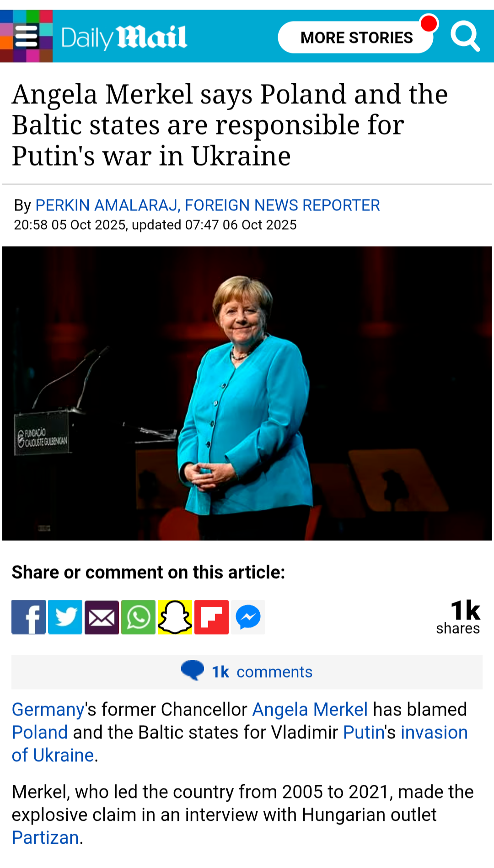Image resolution: width=494 pixels, height=868 pixels.
Task: Share article on Twitter
Action: [x=65, y=617]
